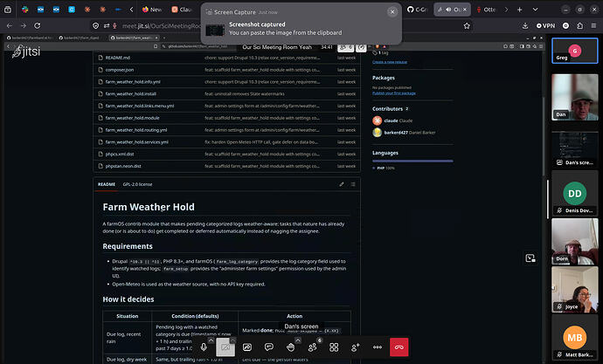The height and width of the screenshot is (364, 603).
Task: Select the README tab
Action: click(107, 184)
